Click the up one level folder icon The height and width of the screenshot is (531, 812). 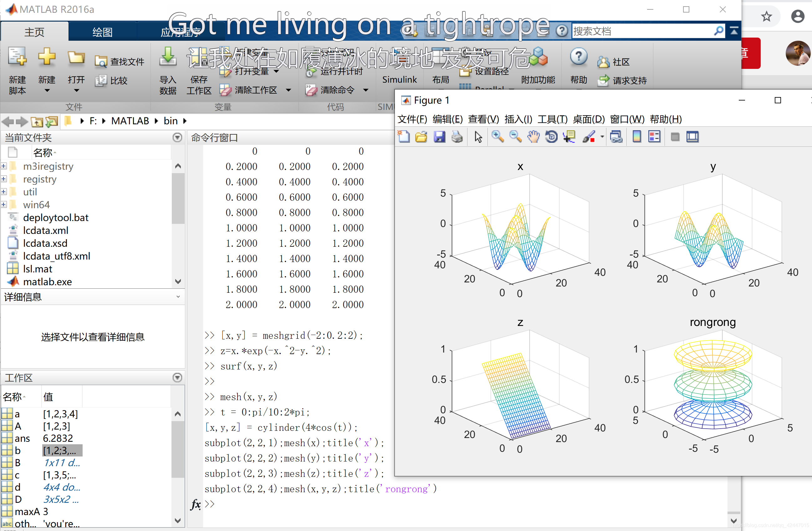37,121
